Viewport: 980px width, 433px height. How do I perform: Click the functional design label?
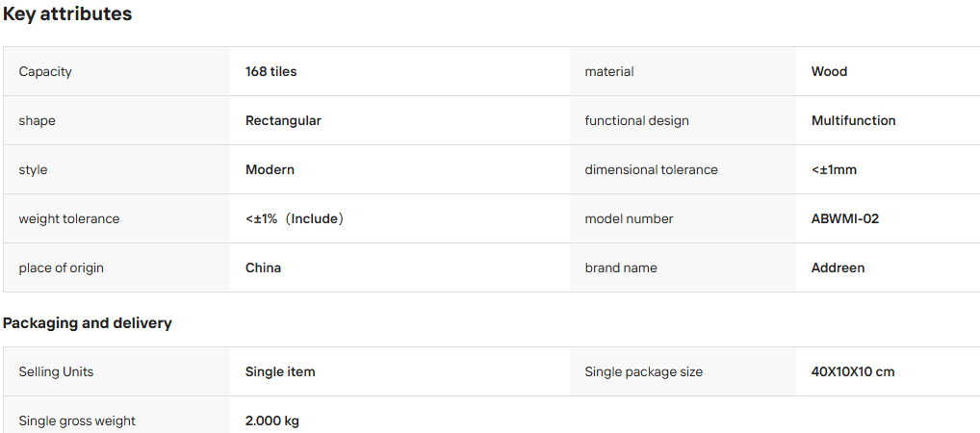point(636,120)
